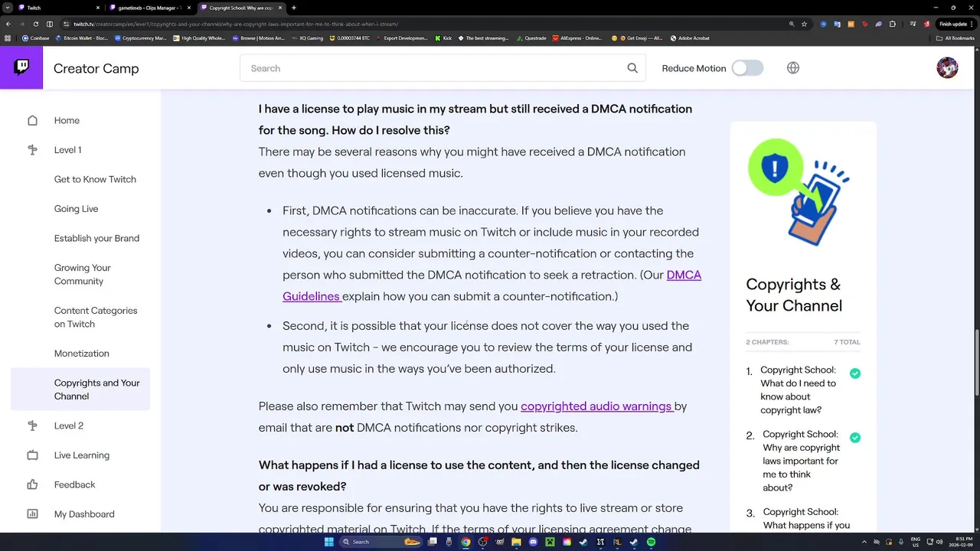The width and height of the screenshot is (980, 551).
Task: Open the language globe menu
Action: pos(793,68)
